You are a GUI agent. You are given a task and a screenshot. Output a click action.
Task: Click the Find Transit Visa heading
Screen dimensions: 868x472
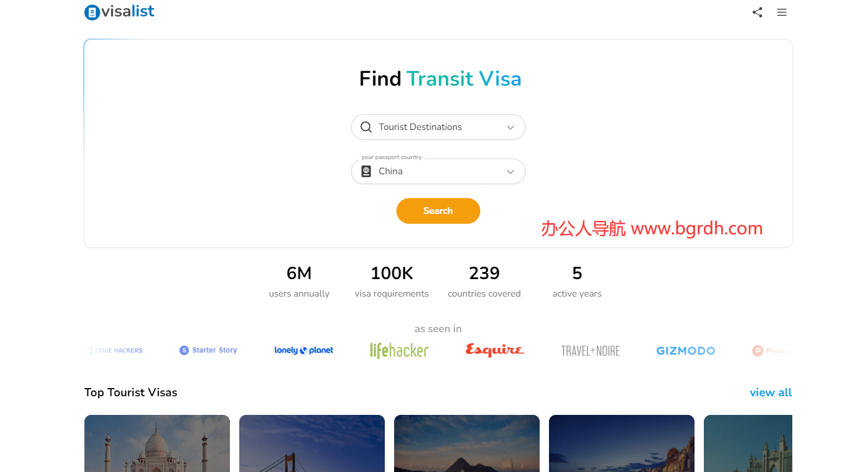[440, 79]
